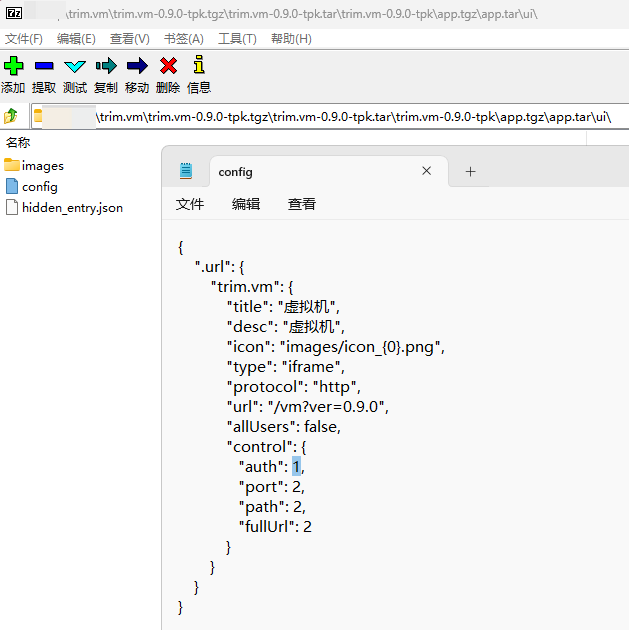629x630 pixels.
Task: Click the green Add (添加) icon
Action: tap(13, 66)
